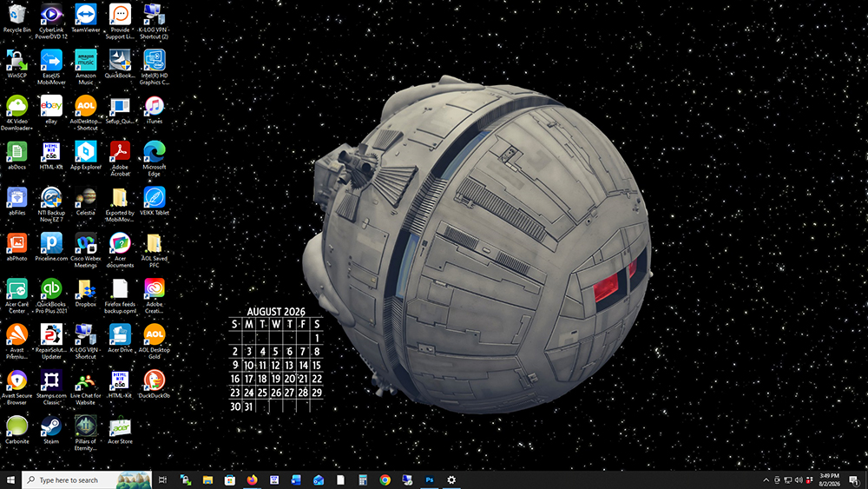Expand the hidden system tray icons
Screen dimensions: 868x489
766,480
